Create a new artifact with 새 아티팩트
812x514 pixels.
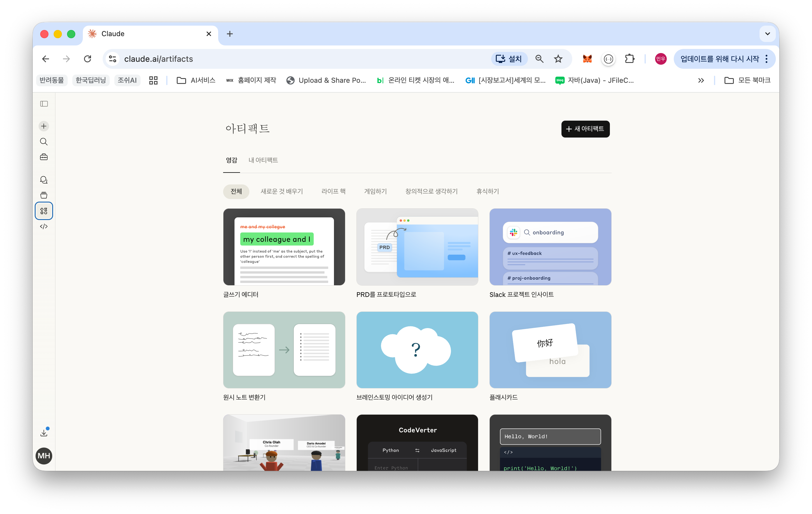tap(585, 129)
